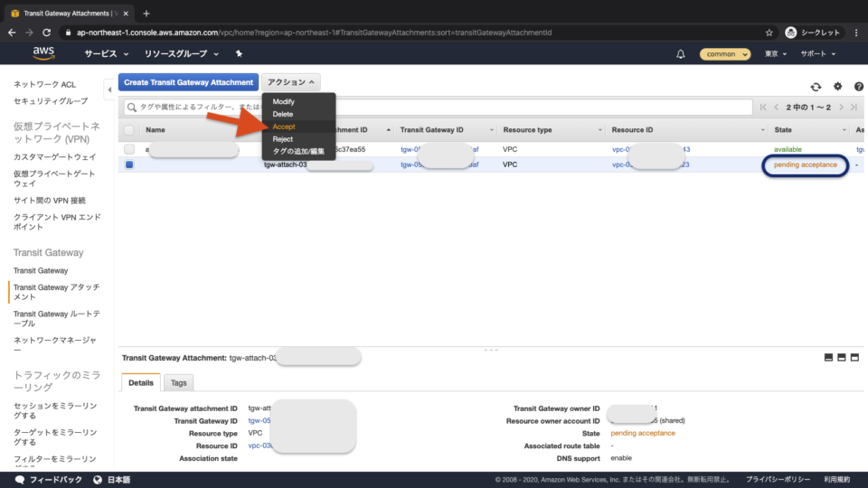Click the browser forward arrow
868x488 pixels.
29,33
